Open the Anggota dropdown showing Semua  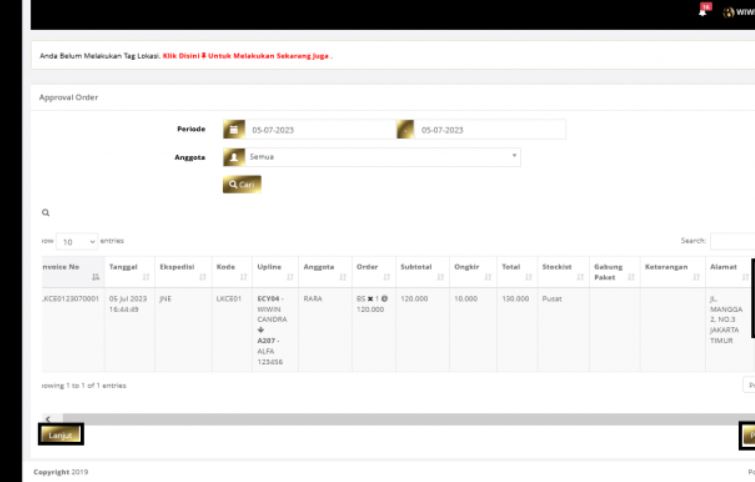380,157
